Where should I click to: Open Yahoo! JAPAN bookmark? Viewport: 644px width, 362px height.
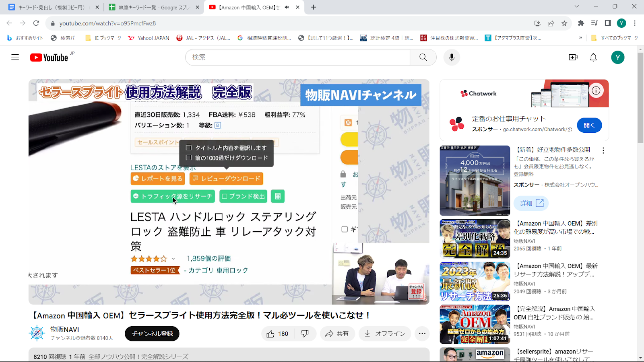coord(149,38)
